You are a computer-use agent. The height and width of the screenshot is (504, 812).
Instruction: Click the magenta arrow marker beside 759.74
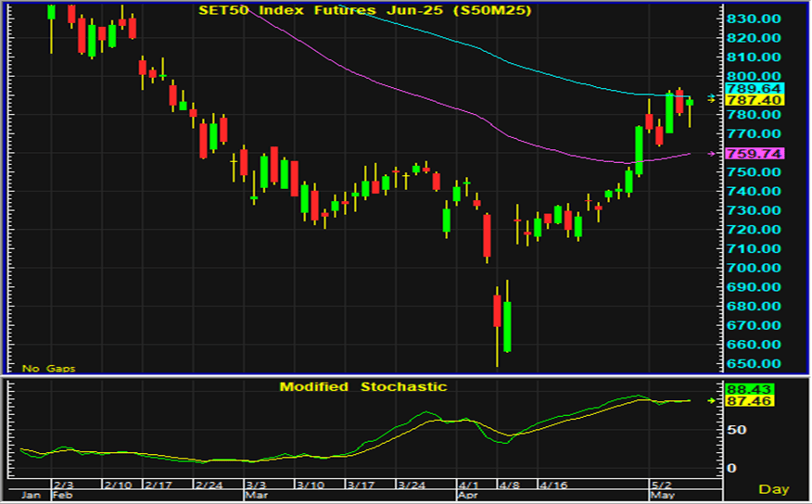[x=711, y=153]
